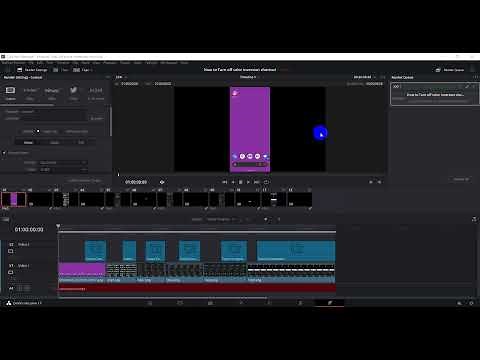Toggle the Video 1 track lock icon

pyautogui.click(x=11, y=272)
